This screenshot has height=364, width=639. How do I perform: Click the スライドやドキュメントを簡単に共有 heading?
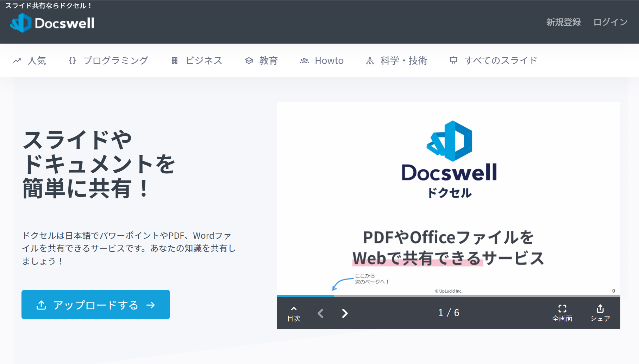click(x=99, y=164)
